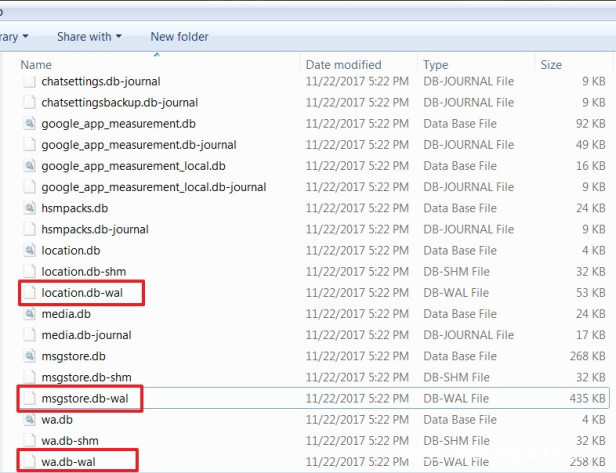
Task: Sort files by the Type column
Action: [x=436, y=64]
